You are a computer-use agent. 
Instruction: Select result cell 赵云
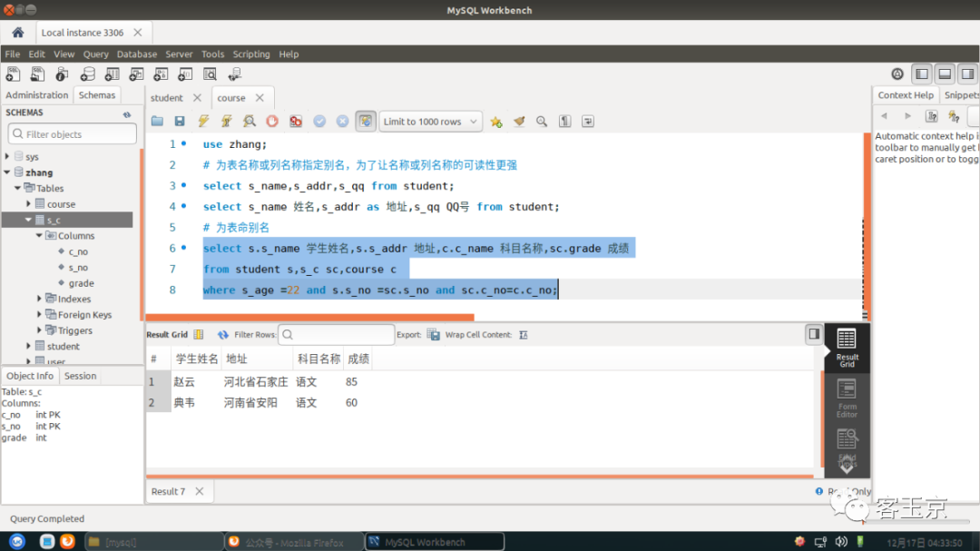click(184, 381)
